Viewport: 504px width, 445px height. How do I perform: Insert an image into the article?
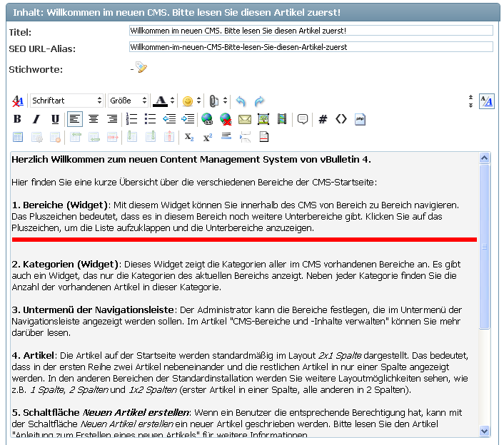click(x=263, y=119)
